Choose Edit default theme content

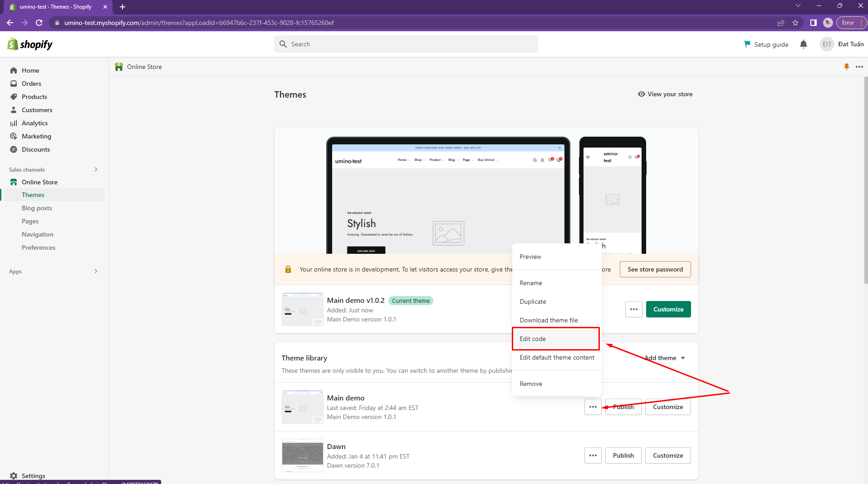point(557,357)
